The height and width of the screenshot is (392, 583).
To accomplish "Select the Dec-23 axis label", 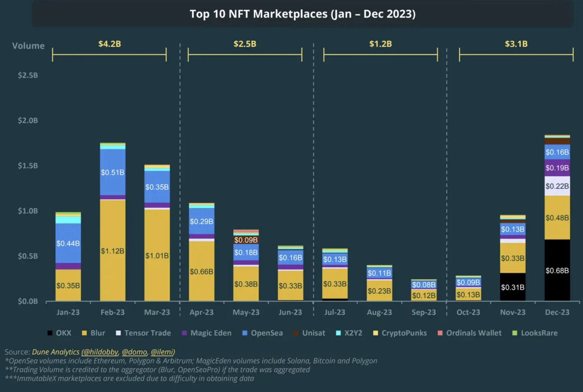I will (x=557, y=312).
